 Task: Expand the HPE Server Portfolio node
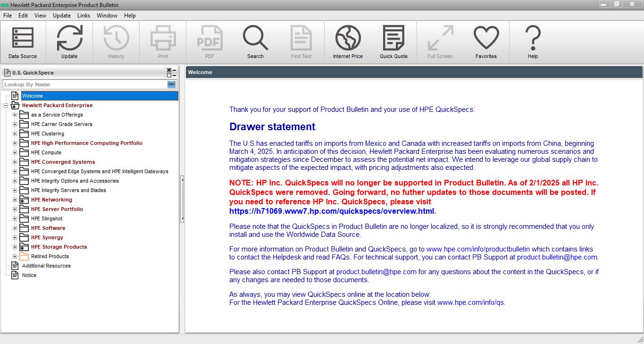(x=15, y=209)
